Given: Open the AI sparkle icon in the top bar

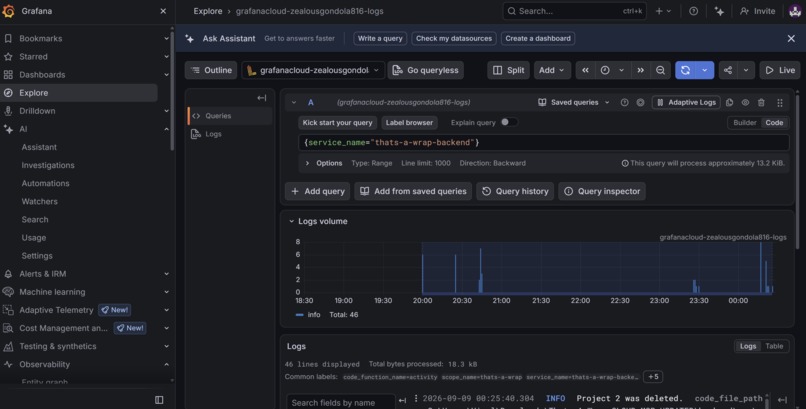Looking at the screenshot, I should click(x=719, y=11).
